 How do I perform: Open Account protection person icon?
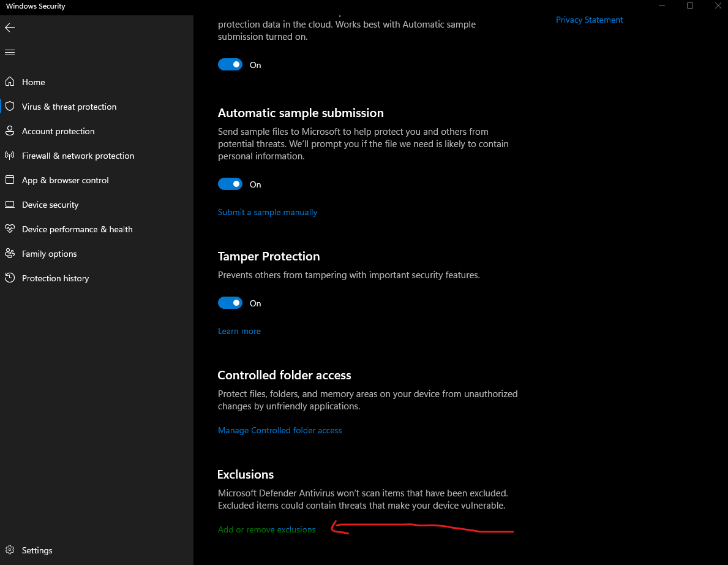10,131
